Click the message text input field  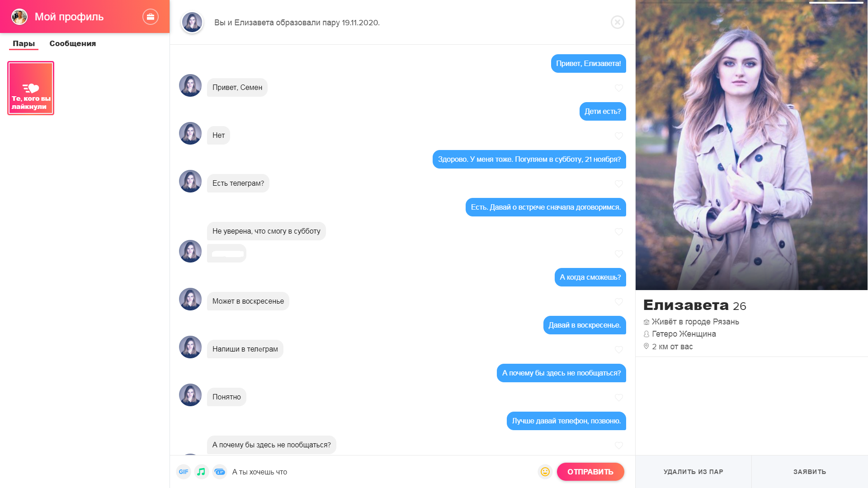pyautogui.click(x=382, y=472)
